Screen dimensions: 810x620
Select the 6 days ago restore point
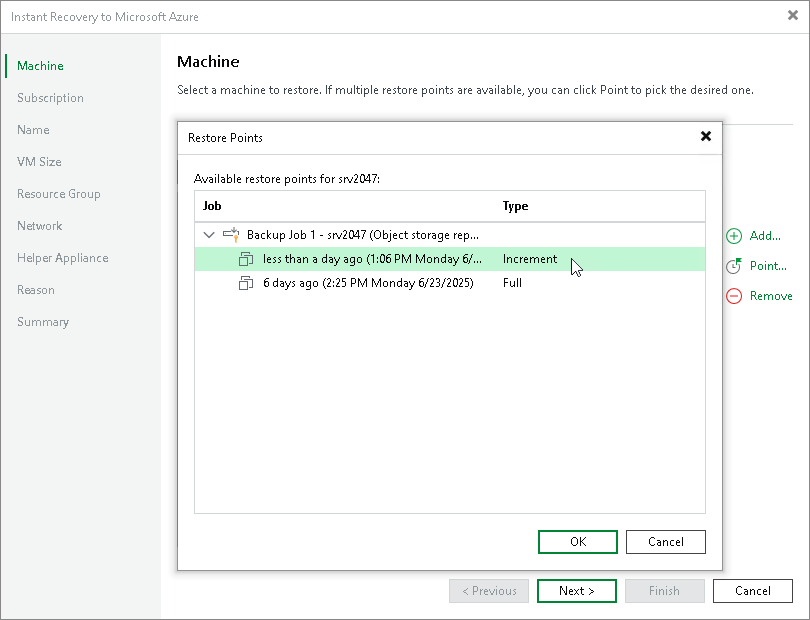point(450,283)
